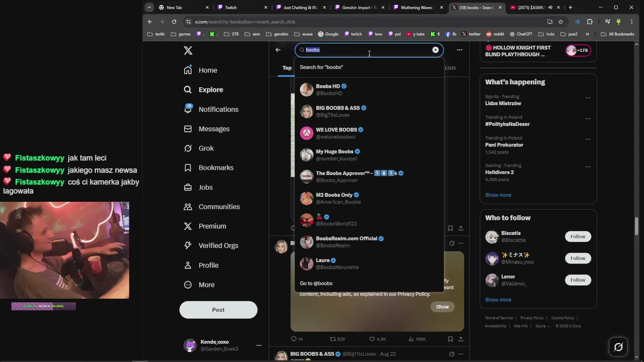This screenshot has width=644, height=362.
Task: Open the Grok floating button icon
Action: click(x=618, y=346)
